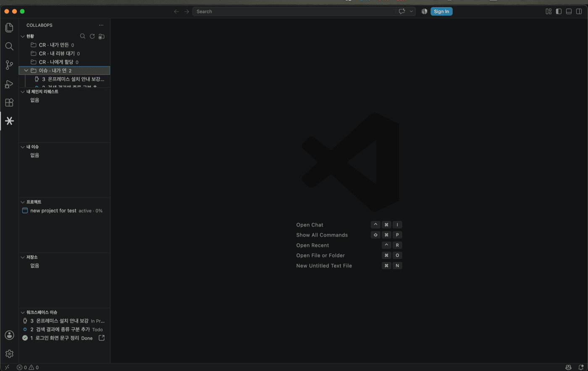Show errors and warnings in status bar
The image size is (588, 371).
(x=28, y=367)
